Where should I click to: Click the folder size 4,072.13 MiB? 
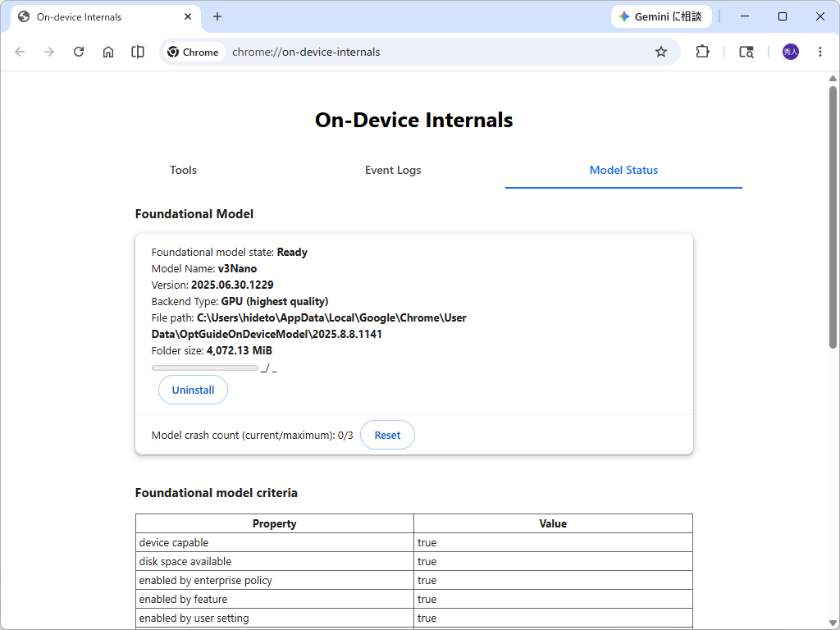[x=240, y=351]
